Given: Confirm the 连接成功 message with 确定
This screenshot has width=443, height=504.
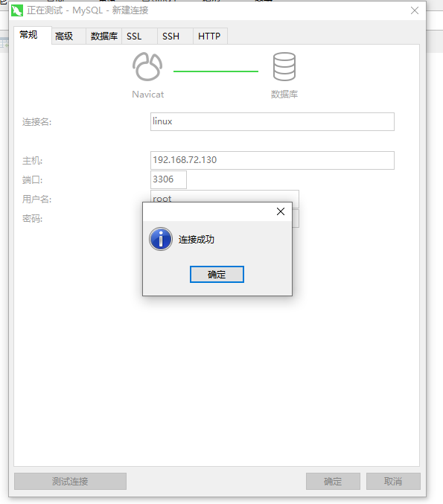Looking at the screenshot, I should tap(217, 275).
